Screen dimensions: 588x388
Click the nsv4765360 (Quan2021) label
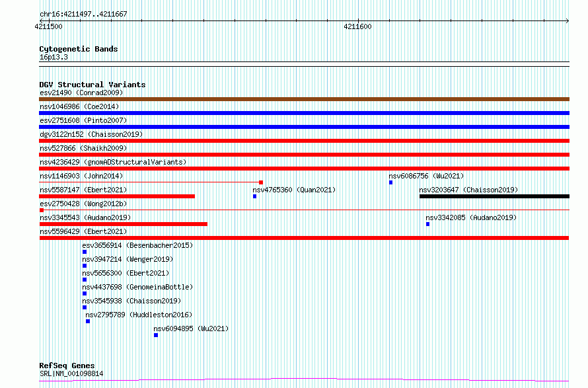click(295, 190)
